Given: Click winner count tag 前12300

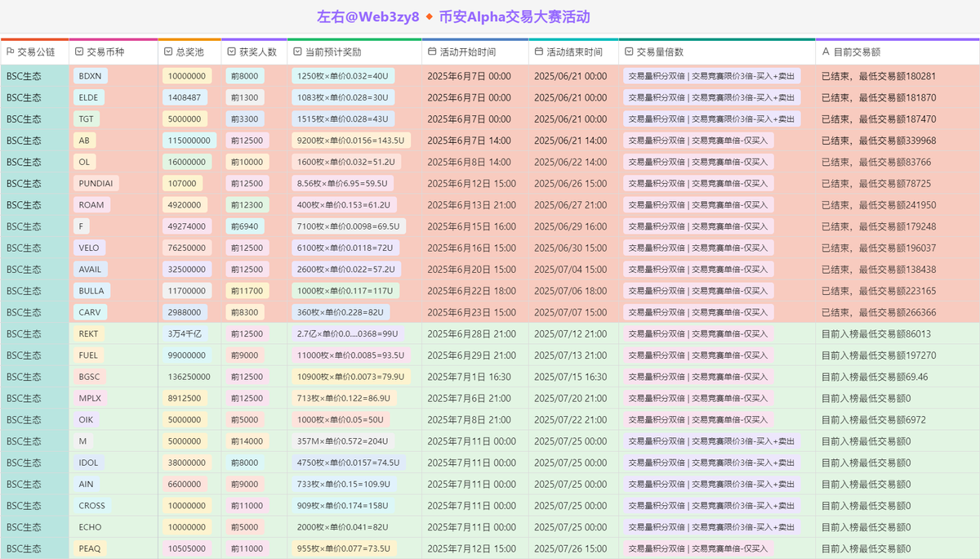Looking at the screenshot, I should pos(247,205).
